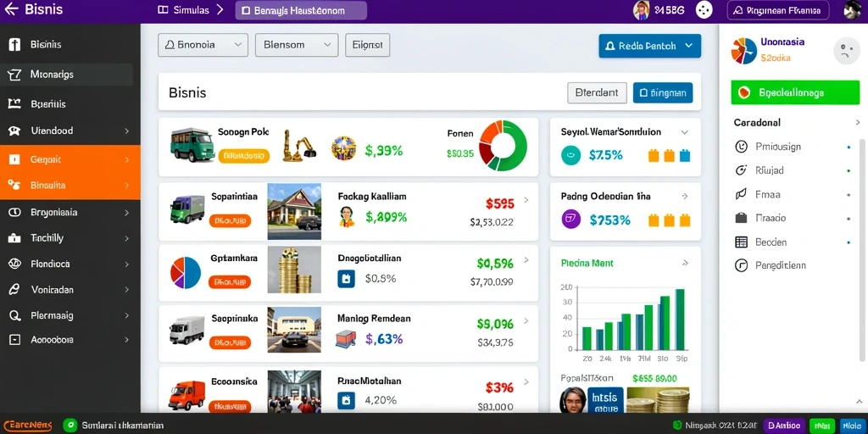The width and height of the screenshot is (868, 434).
Task: Open the purple round icon next to $753%
Action: tap(570, 220)
